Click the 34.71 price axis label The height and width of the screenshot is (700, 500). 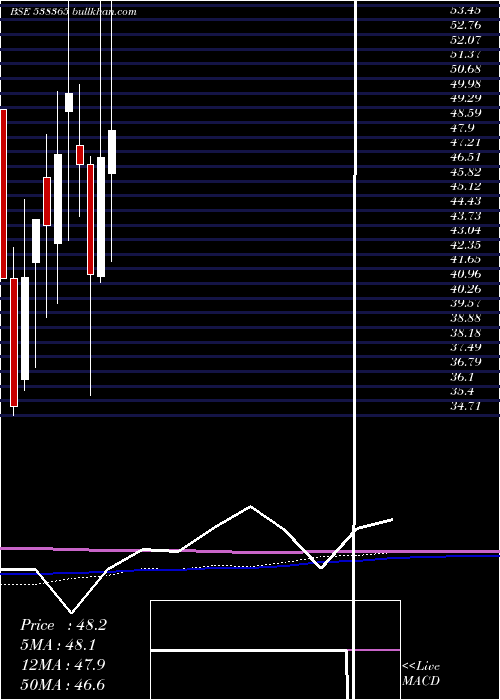pyautogui.click(x=465, y=406)
